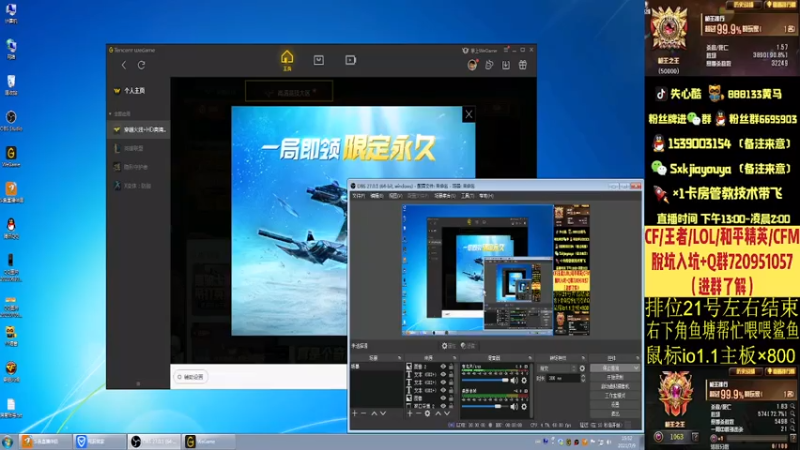Pop out the Scene Transitions dock

[x=584, y=358]
